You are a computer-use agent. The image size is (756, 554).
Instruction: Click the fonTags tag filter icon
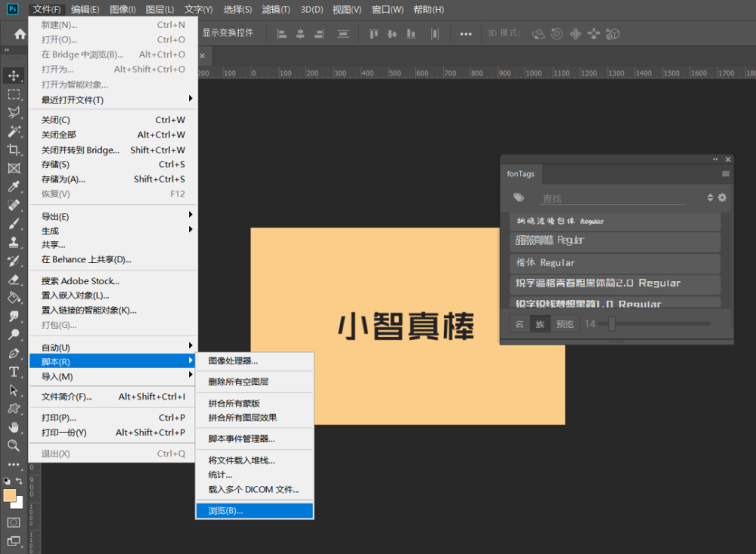tap(519, 197)
